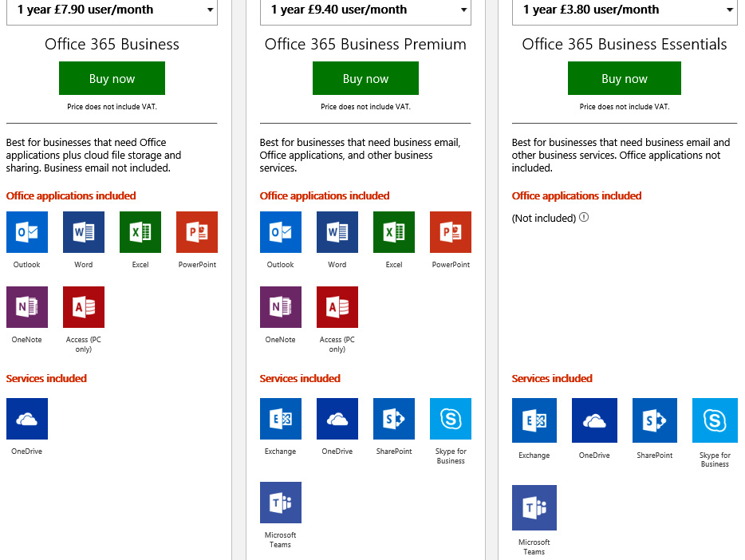Click the OneNote icon under Office 365 Business

(27, 307)
